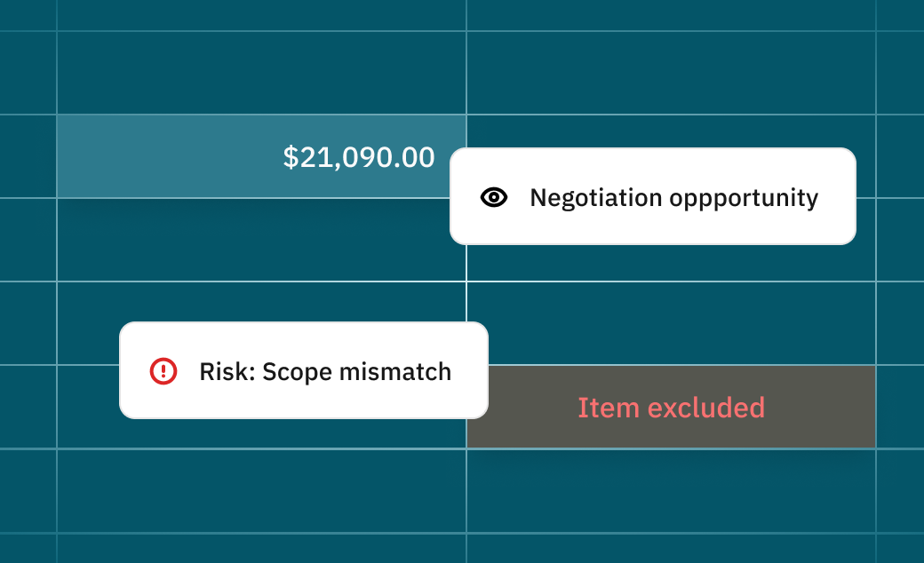Image resolution: width=924 pixels, height=563 pixels.
Task: Click the red exclamation risk alert icon
Action: tap(163, 370)
